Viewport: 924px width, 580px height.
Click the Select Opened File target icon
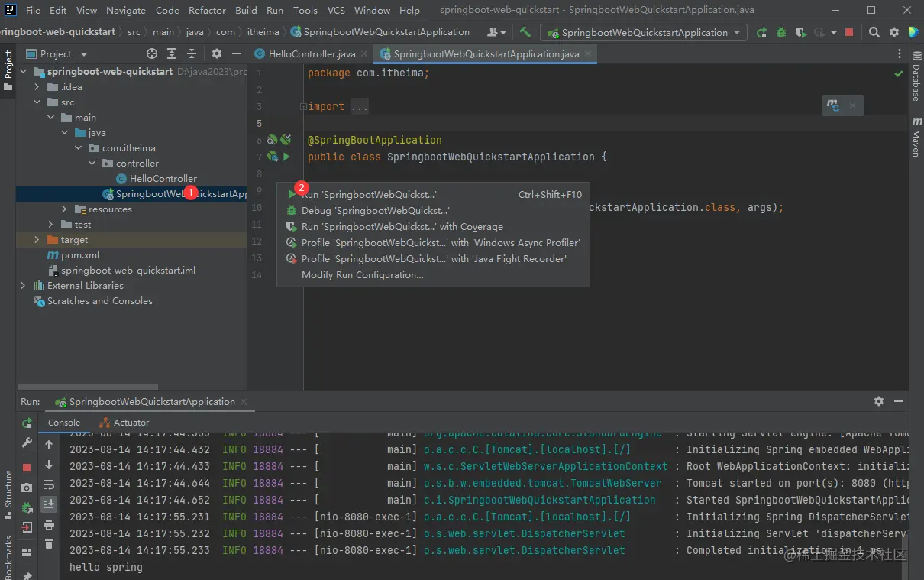[152, 53]
